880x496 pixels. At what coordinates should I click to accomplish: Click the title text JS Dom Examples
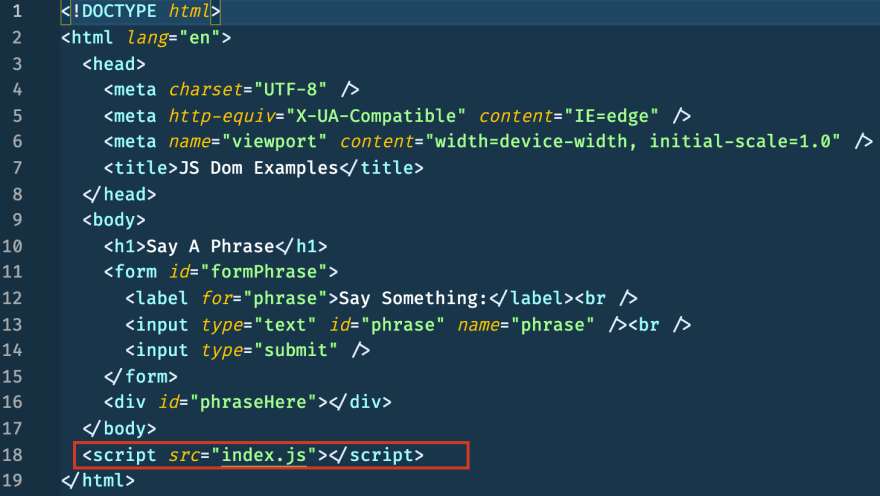[258, 168]
